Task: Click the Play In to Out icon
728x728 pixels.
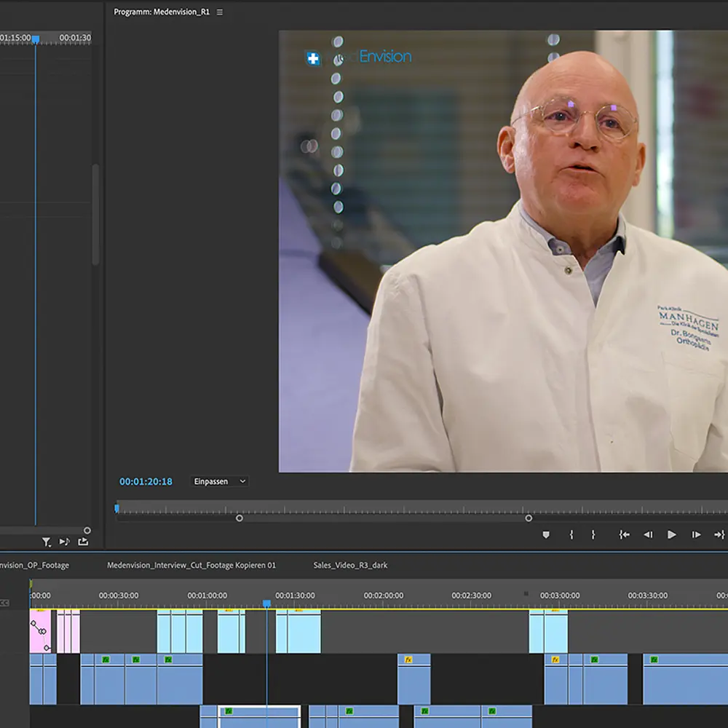Action: click(671, 534)
